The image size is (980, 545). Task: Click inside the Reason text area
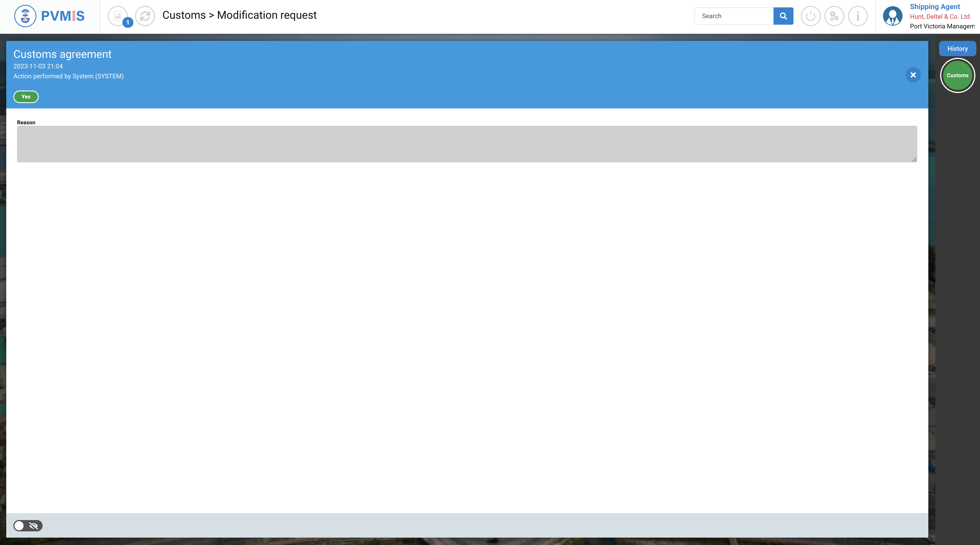(467, 144)
